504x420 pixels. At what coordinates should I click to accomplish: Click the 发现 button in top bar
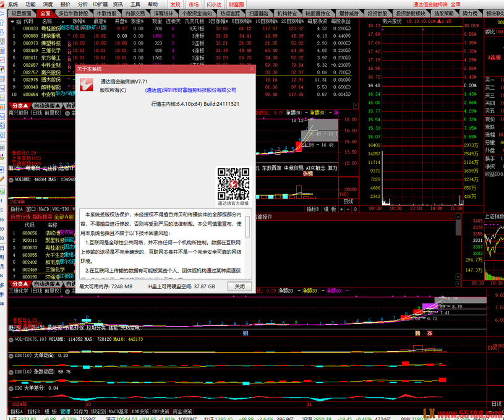pos(175,4)
